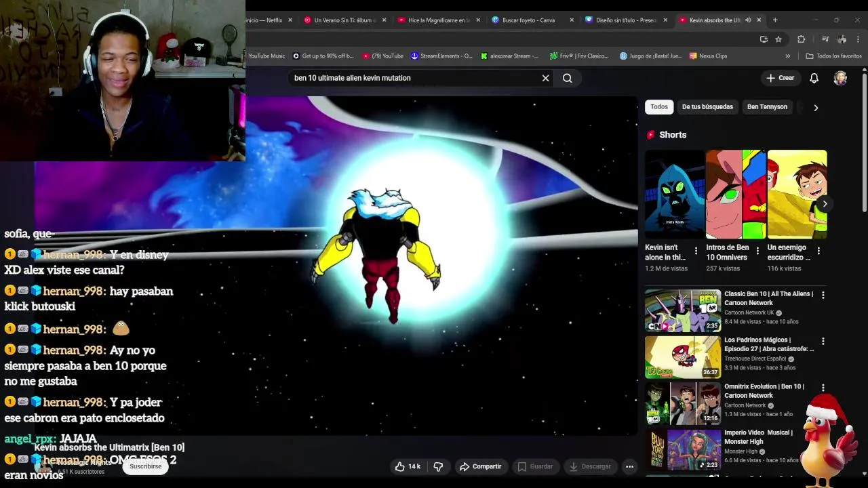Viewport: 868px width, 488px height.
Task: Close the Buscar foyeto - Canva tab
Action: tap(572, 20)
